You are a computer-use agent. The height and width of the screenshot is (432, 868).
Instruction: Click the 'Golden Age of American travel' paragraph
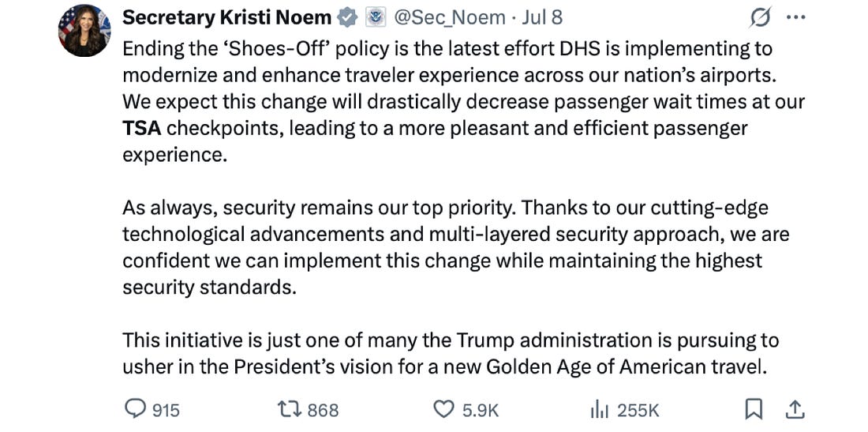point(450,354)
